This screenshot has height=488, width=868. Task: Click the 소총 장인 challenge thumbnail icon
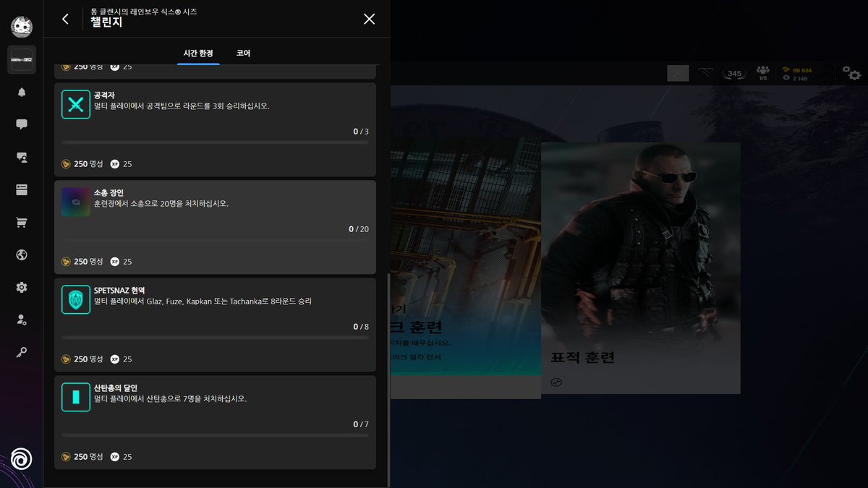tap(76, 202)
